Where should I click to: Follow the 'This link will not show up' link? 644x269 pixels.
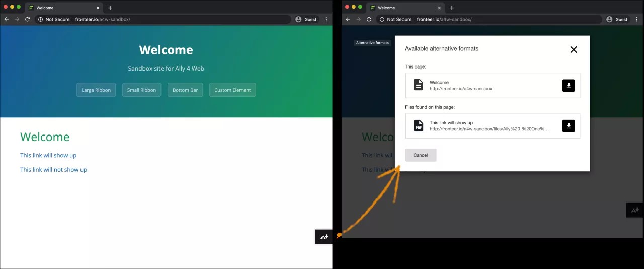click(x=53, y=170)
